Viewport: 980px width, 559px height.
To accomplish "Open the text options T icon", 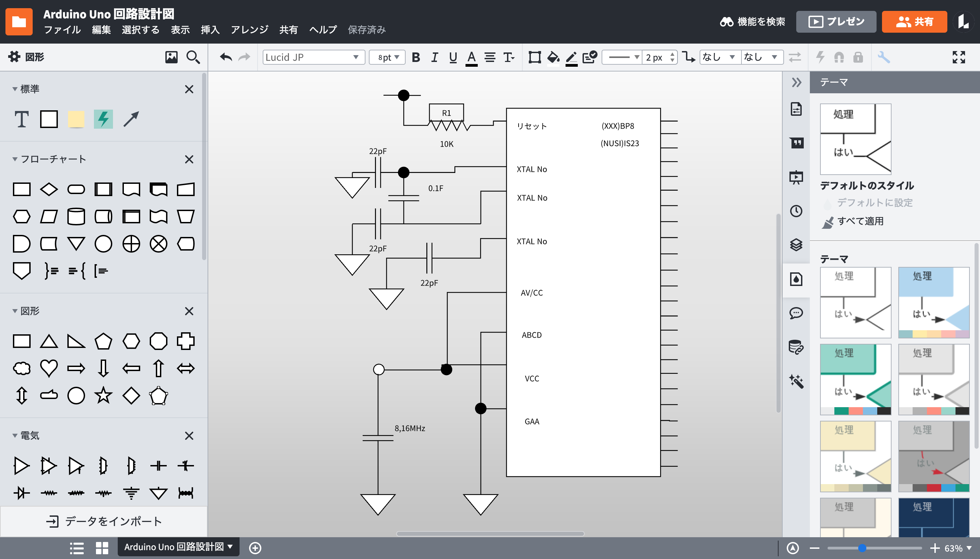I will 509,57.
